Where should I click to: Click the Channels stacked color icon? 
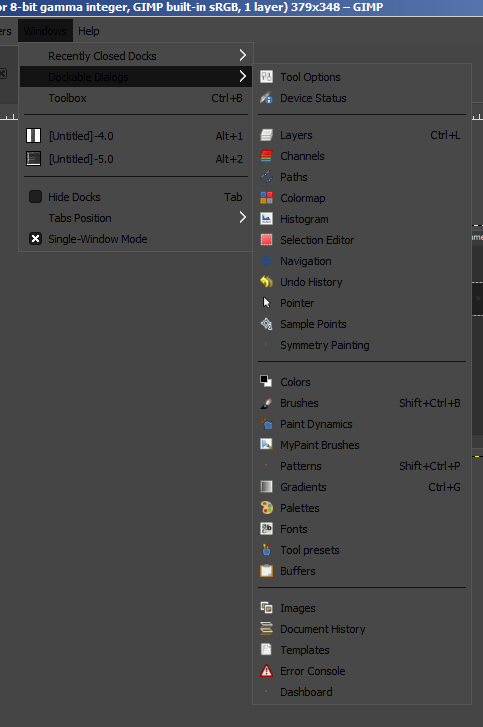[x=267, y=156]
